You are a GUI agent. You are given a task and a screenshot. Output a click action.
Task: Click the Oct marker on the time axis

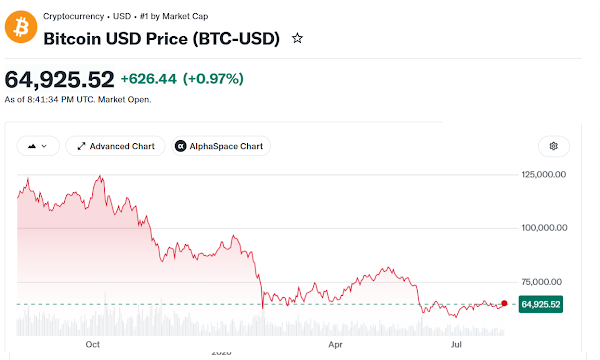tap(93, 345)
